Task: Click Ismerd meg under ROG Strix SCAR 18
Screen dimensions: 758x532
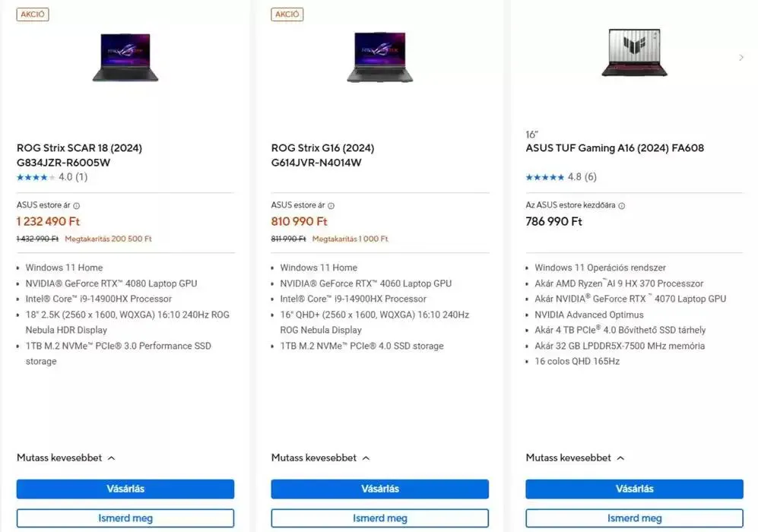Action: (x=125, y=518)
